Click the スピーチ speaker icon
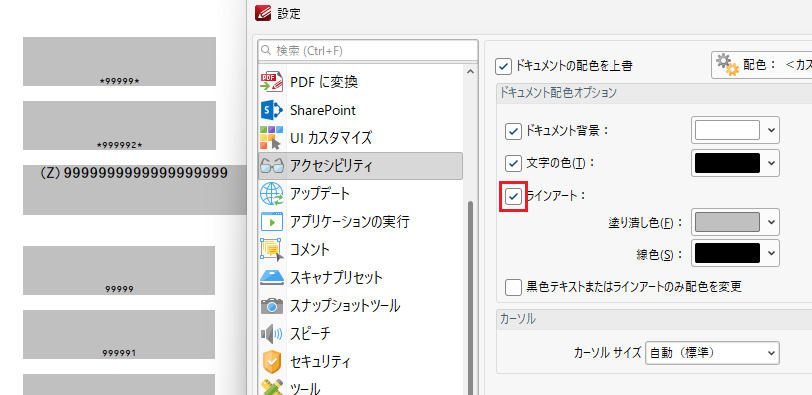The height and width of the screenshot is (395, 812). (x=271, y=333)
